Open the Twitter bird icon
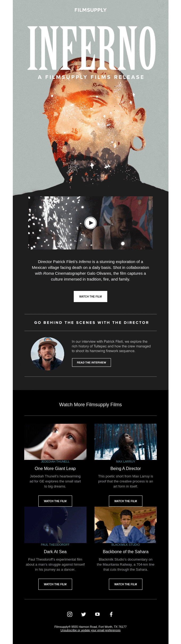 click(84, 614)
